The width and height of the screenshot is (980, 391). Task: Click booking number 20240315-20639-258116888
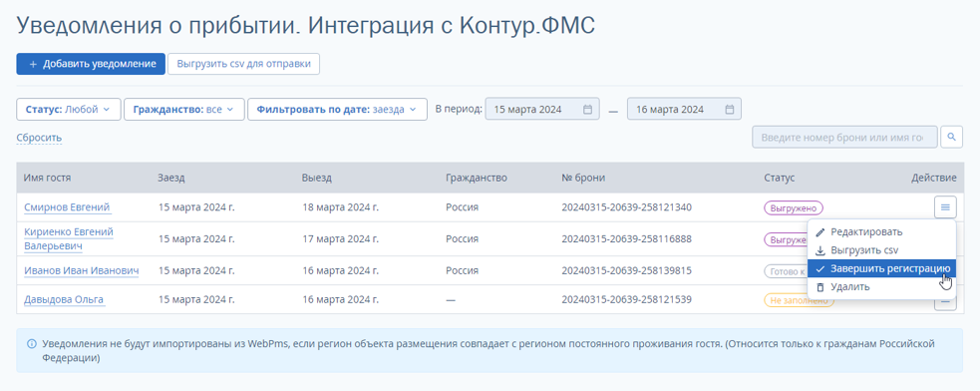coord(626,239)
